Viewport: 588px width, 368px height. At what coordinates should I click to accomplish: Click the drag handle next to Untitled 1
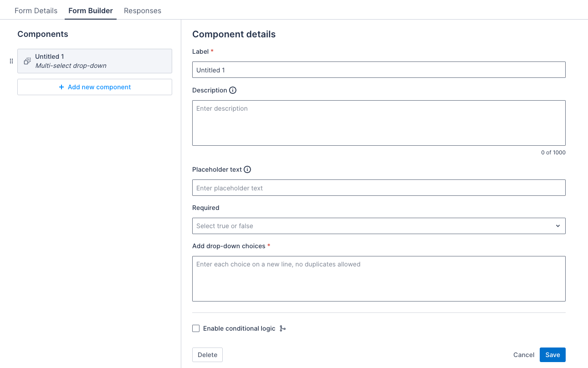tap(11, 61)
